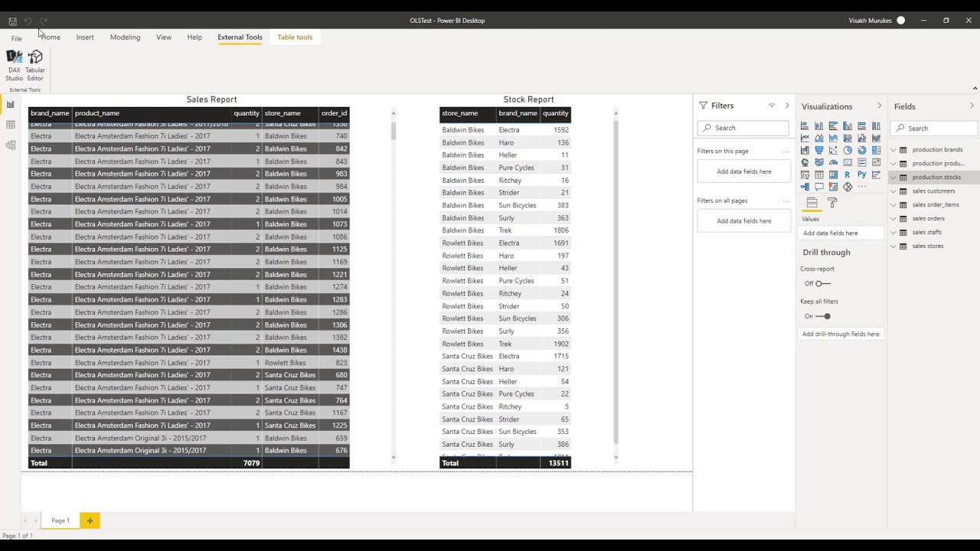Switch to Data view in left sidebar
Viewport: 980px width, 551px height.
tap(10, 124)
